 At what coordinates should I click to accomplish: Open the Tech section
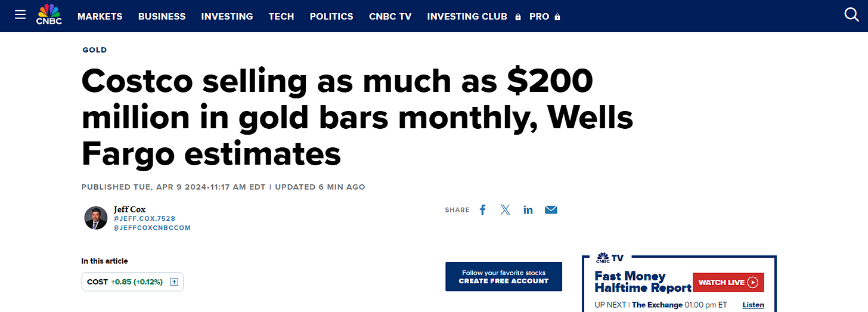pos(281,17)
